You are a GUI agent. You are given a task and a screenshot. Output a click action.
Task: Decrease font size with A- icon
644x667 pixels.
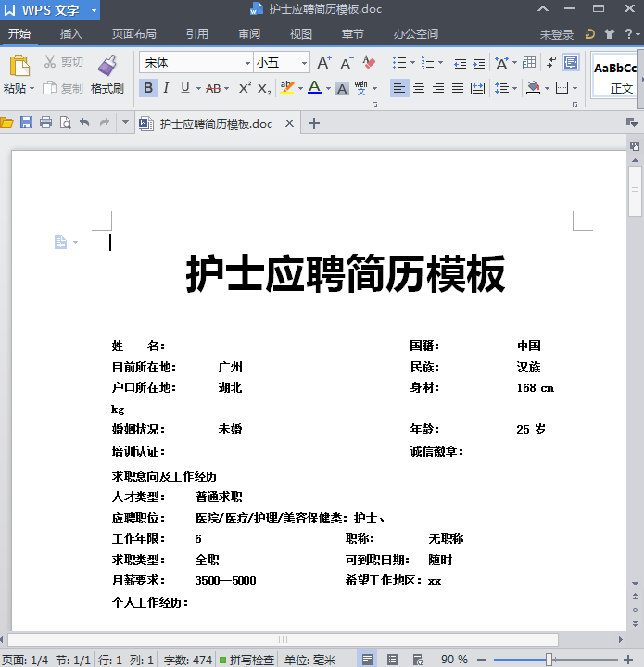(347, 63)
